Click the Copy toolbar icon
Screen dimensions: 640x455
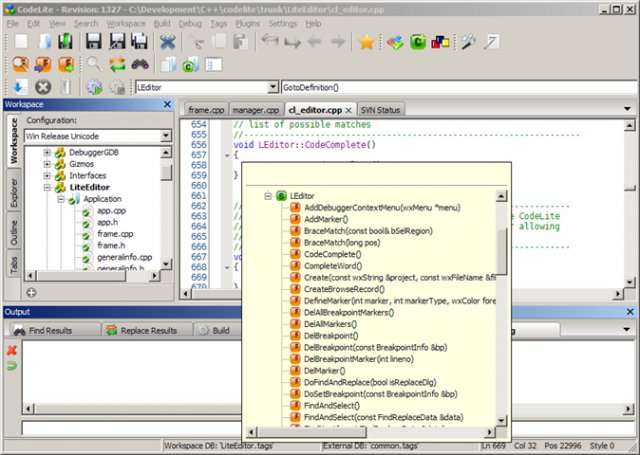[219, 42]
